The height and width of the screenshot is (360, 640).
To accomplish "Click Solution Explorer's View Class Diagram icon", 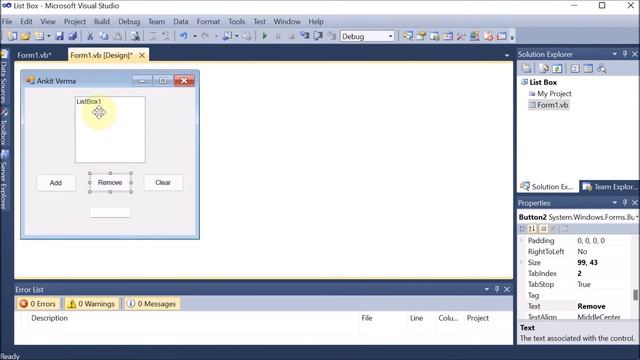I will click(602, 69).
